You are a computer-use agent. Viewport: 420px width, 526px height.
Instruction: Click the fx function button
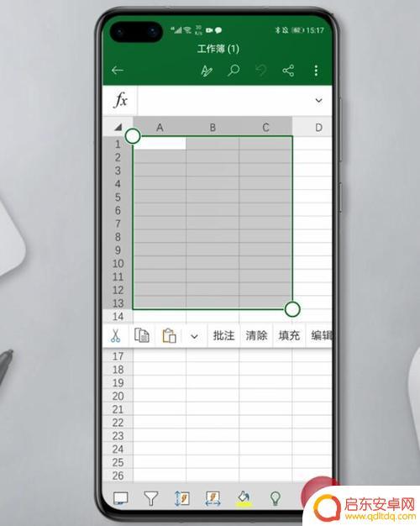pos(121,100)
